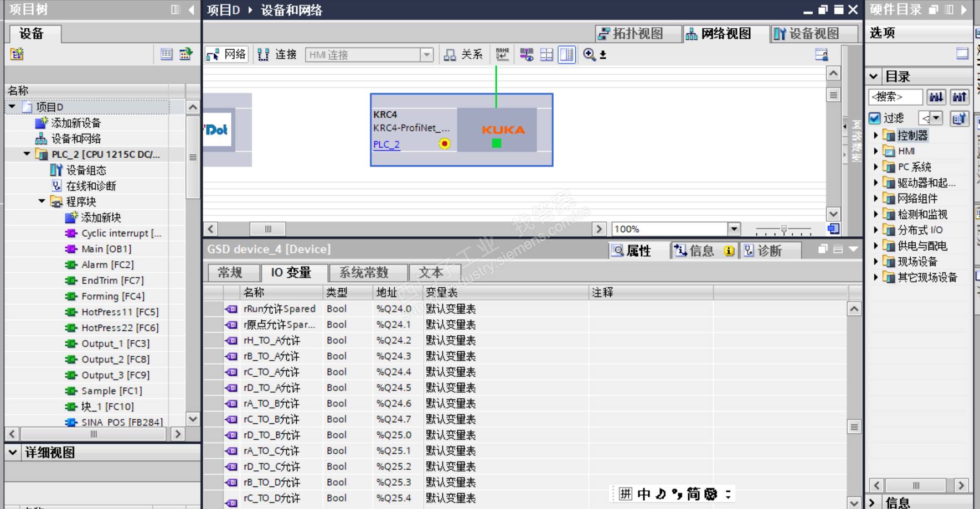Click the window icon under 选项 header

[962, 53]
